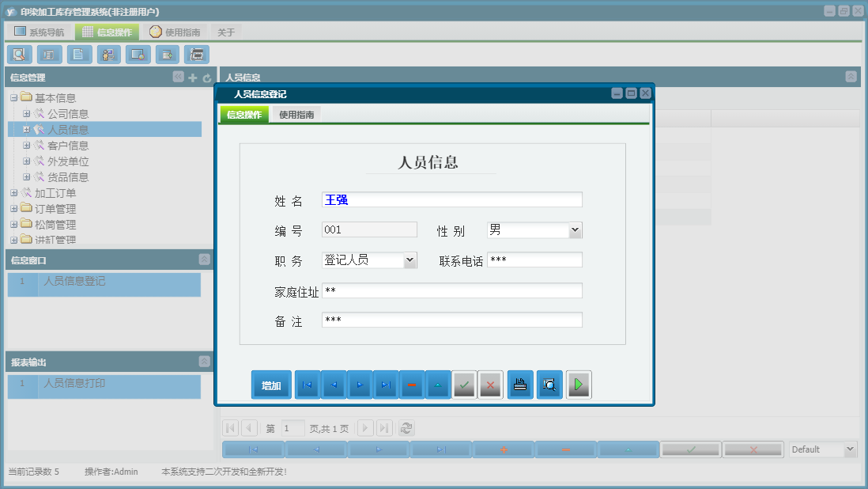Open the 职务 dropdown list
Viewport: 868px width, 489px height.
(x=409, y=260)
